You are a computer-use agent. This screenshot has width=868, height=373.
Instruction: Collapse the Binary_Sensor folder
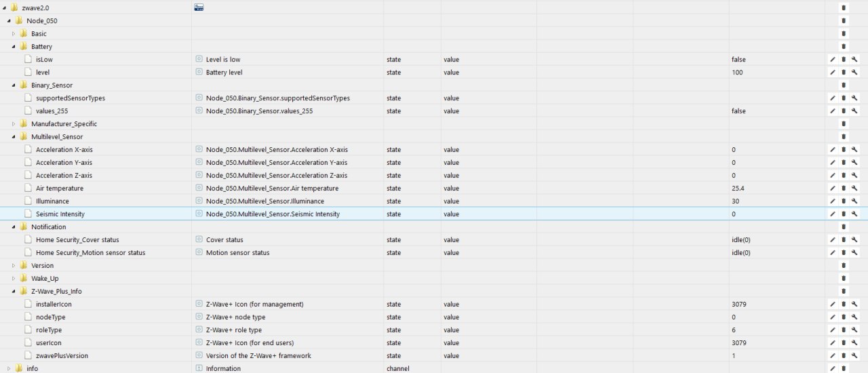[x=14, y=85]
